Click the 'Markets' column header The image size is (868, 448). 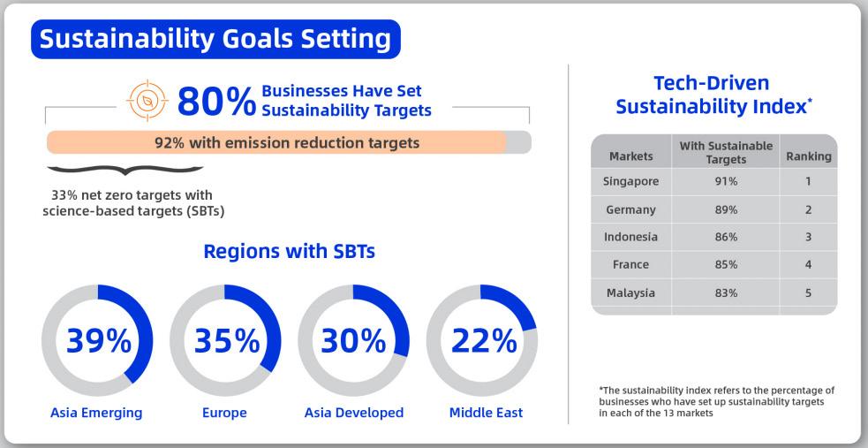click(x=631, y=156)
